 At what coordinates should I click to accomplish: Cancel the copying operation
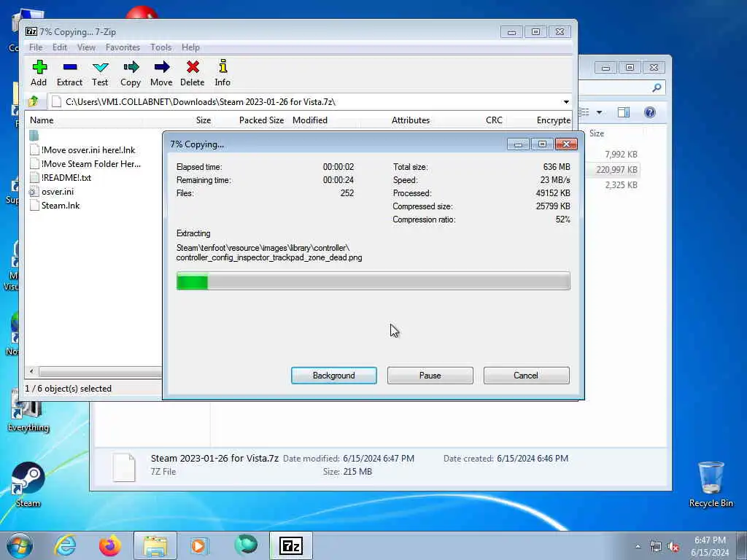tap(527, 376)
